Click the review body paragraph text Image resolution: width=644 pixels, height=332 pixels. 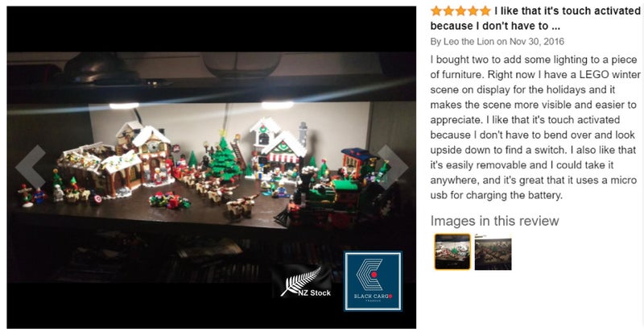pyautogui.click(x=535, y=127)
